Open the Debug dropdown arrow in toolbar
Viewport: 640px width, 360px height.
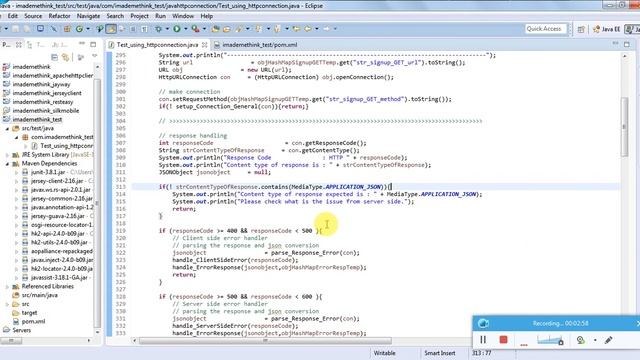coord(167,29)
